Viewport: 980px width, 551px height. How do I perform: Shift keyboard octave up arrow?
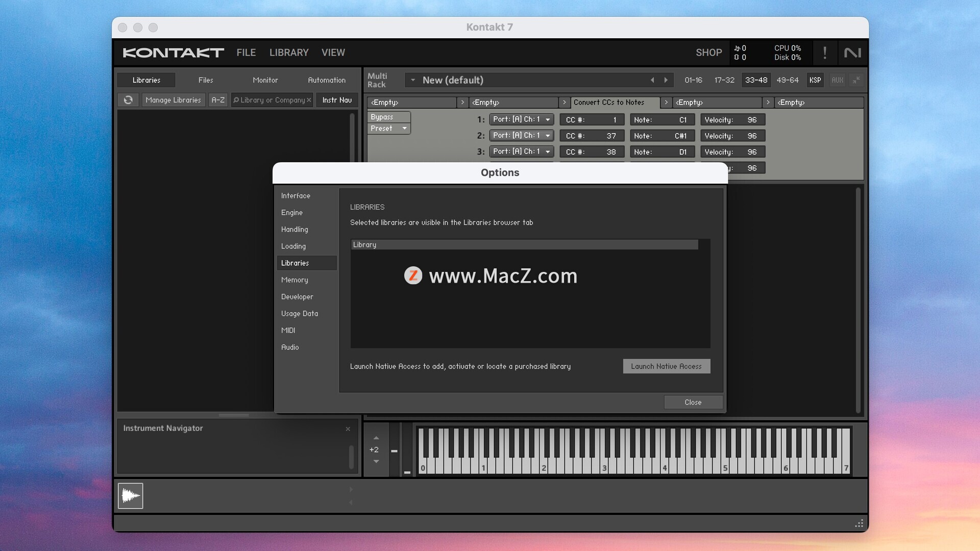click(x=376, y=438)
